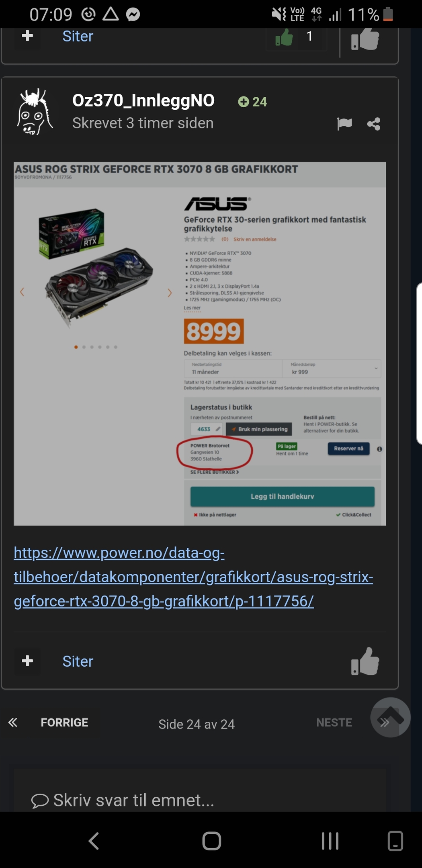422x868 pixels.
Task: Toggle multi-quote plus on Oz370_InnleggNO's post
Action: pyautogui.click(x=27, y=661)
